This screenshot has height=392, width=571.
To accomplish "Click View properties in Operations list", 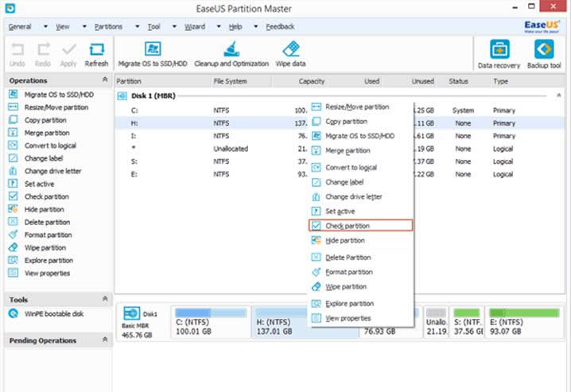I will [x=47, y=273].
